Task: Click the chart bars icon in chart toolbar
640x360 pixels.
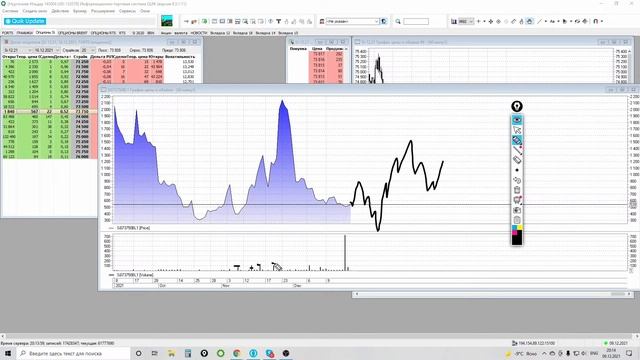Action: [x=454, y=21]
